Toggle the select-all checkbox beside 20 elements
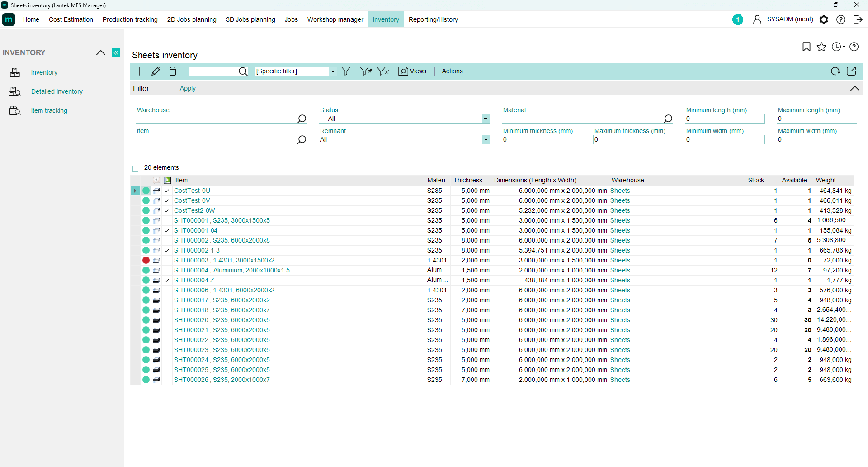Image resolution: width=868 pixels, height=467 pixels. tap(135, 168)
